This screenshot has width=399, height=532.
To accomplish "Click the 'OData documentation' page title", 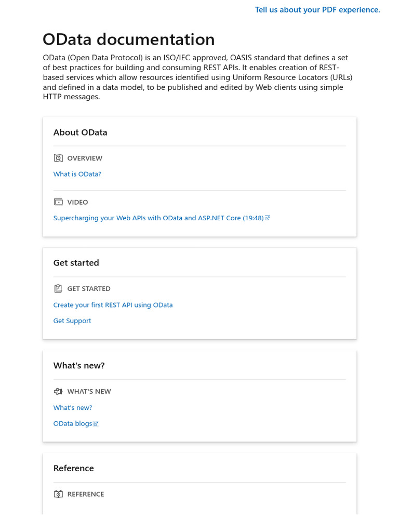I will pos(128,39).
